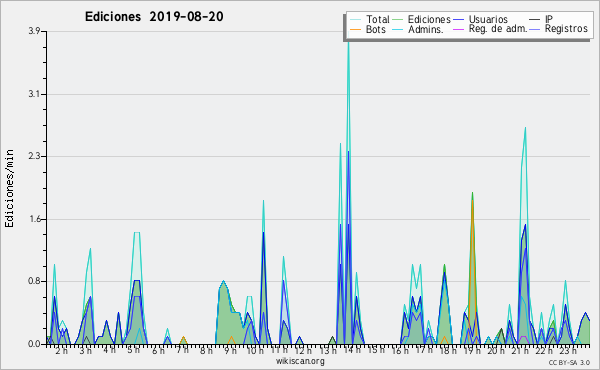600x370 pixels.
Task: Click the '23 h' x-axis label
Action: 568,350
